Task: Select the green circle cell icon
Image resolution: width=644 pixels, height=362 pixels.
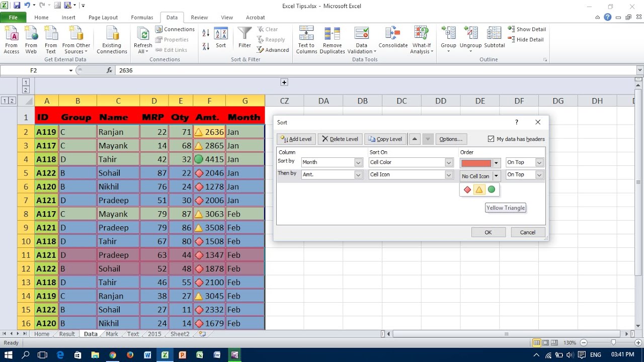Action: (x=492, y=190)
